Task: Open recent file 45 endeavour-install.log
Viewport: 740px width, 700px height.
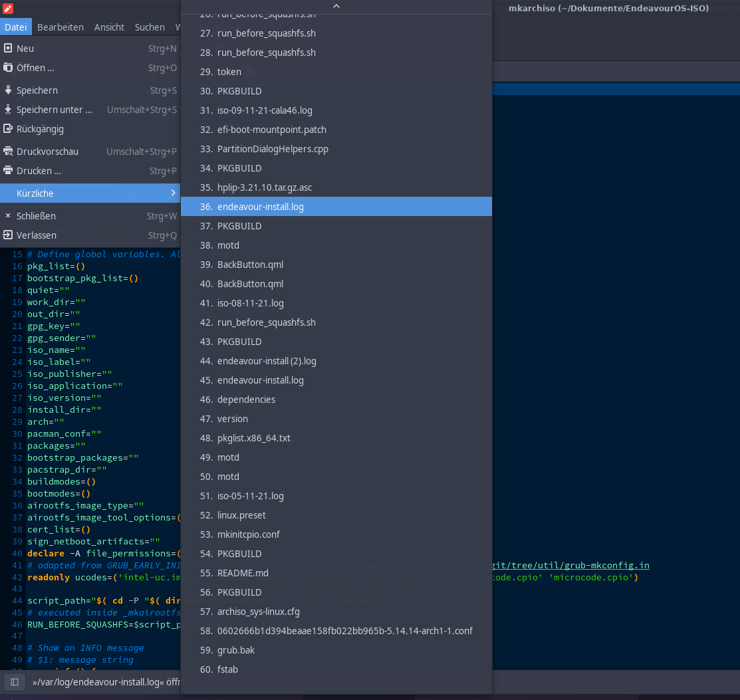Action: (x=336, y=380)
